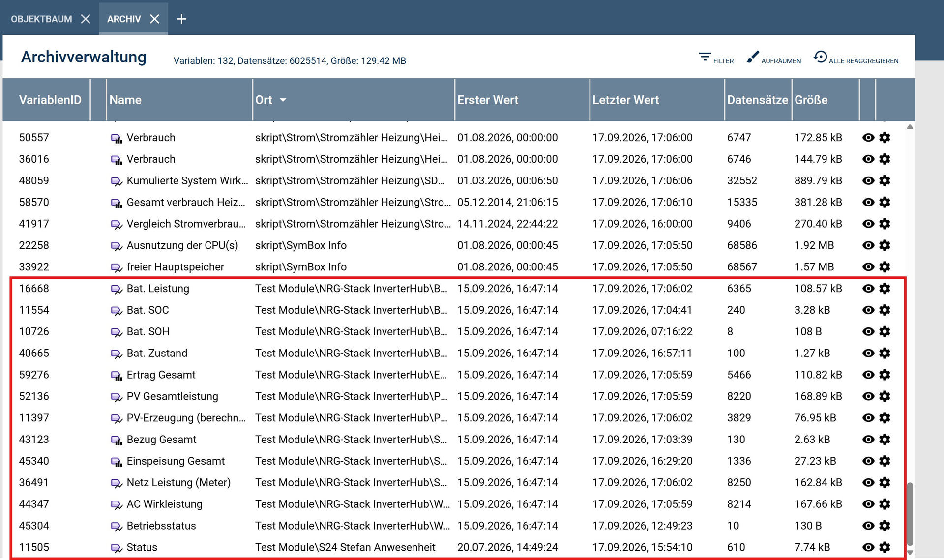Sort by the Größe column header
Screen dimensions: 944x560
pyautogui.click(x=811, y=100)
